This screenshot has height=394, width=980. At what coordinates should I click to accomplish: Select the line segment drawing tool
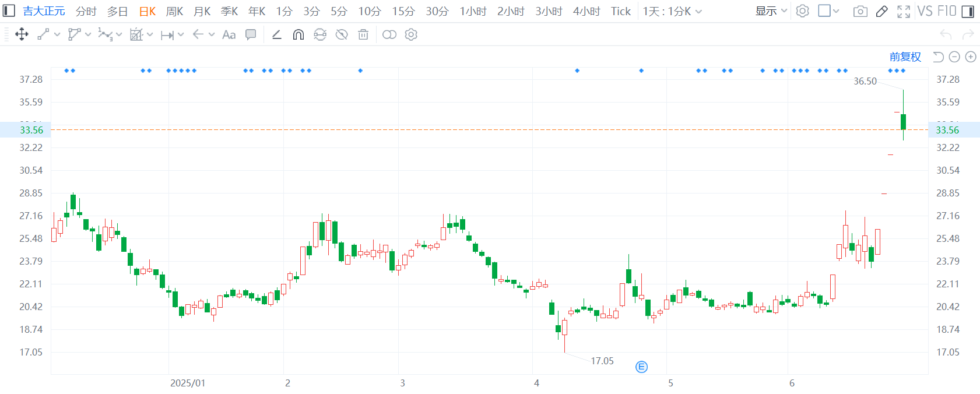43,34
